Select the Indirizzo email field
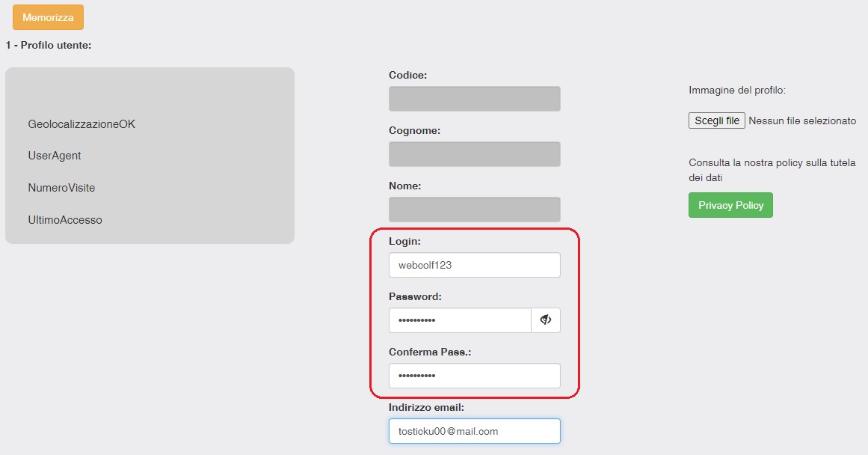868x455 pixels. [474, 430]
